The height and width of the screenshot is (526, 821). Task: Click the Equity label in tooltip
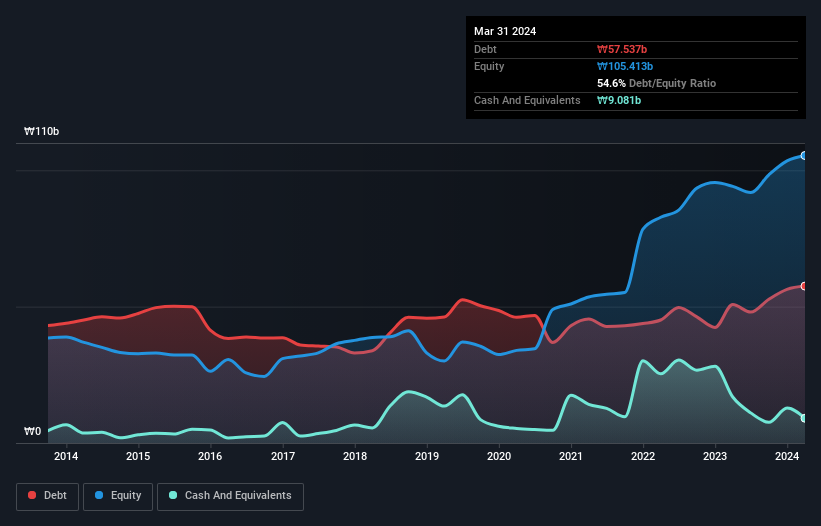pos(489,66)
